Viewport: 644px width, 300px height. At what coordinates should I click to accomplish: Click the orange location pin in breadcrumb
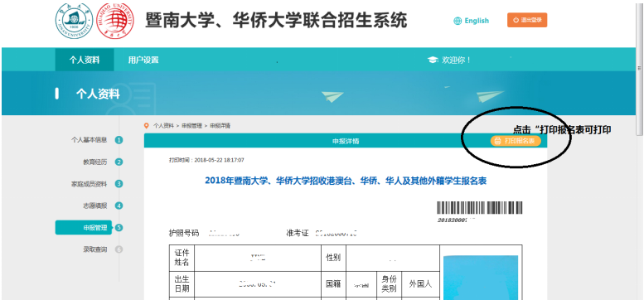(147, 126)
